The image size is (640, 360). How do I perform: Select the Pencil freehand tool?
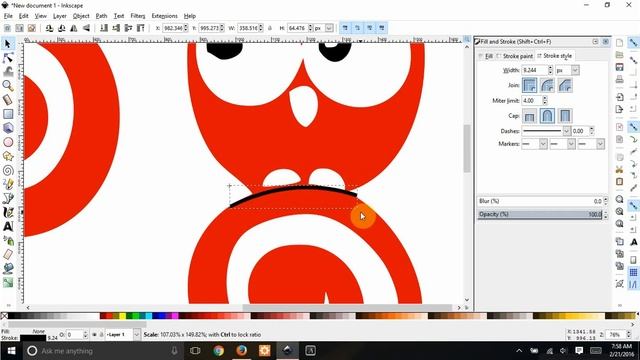[x=8, y=184]
